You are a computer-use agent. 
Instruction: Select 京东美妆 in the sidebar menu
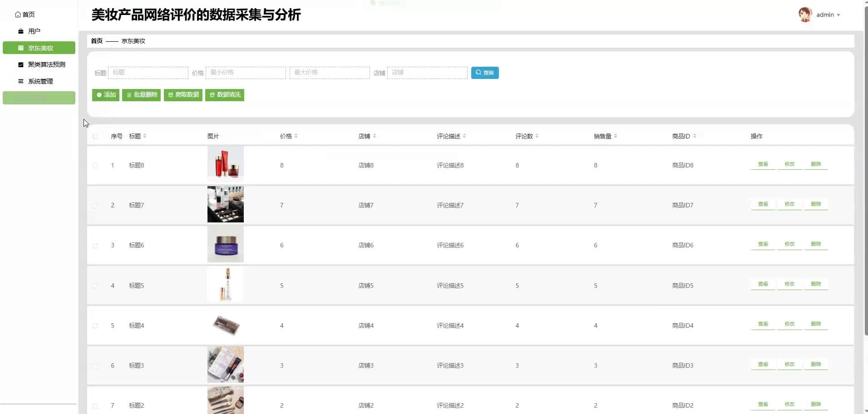point(39,48)
